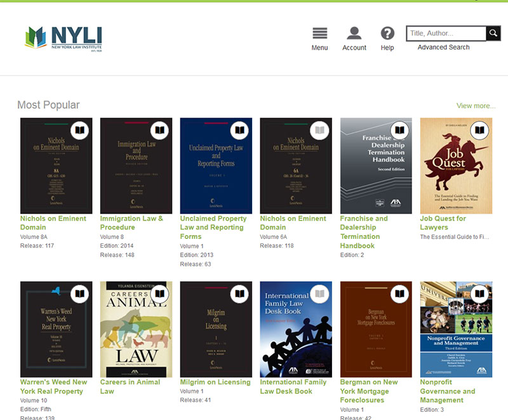Click the book icon on Unclaimed Property Law cover
The width and height of the screenshot is (508, 420).
tap(239, 130)
